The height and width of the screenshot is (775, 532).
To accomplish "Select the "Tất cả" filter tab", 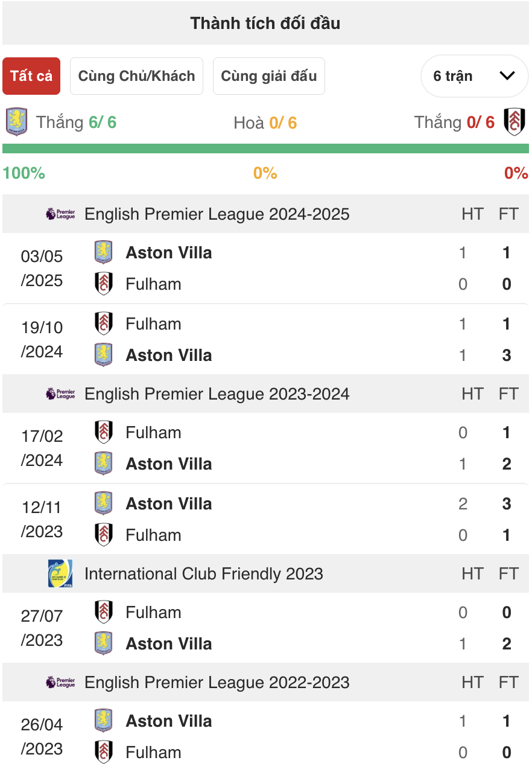I will pyautogui.click(x=31, y=76).
